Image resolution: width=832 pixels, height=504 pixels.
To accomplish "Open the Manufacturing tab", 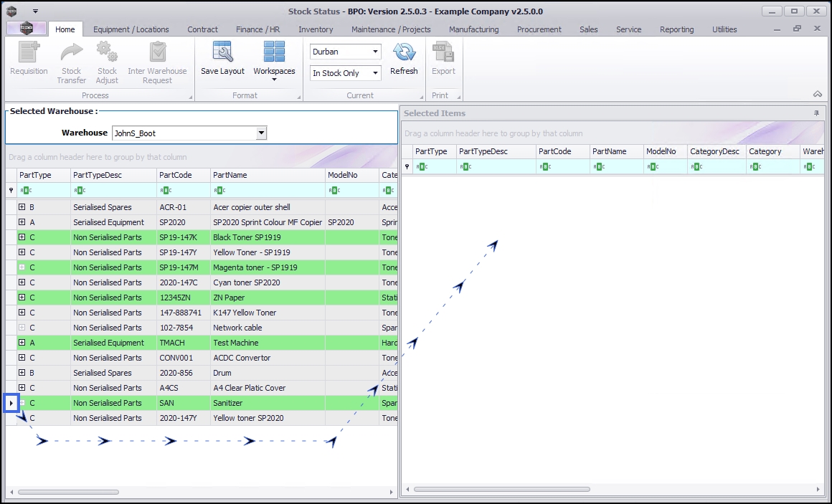I will (474, 29).
